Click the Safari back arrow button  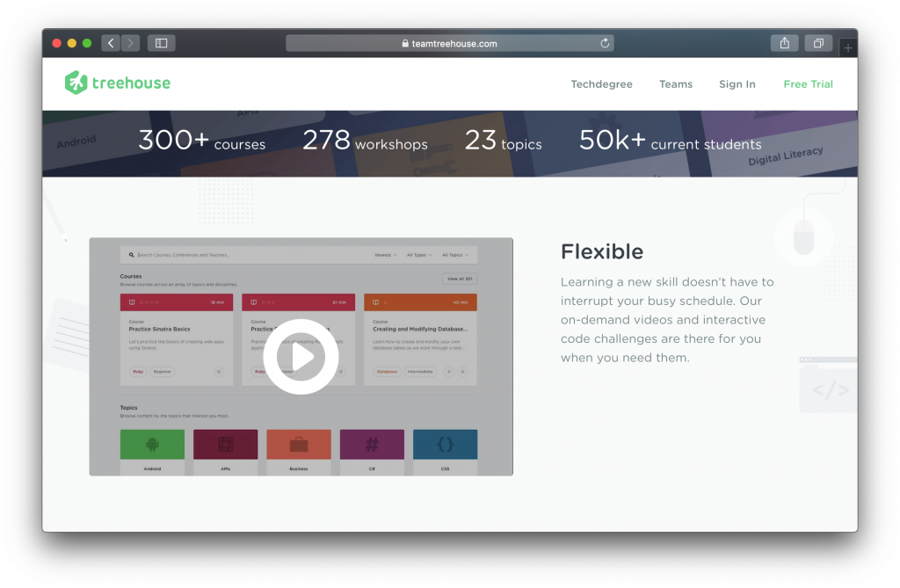(x=111, y=43)
